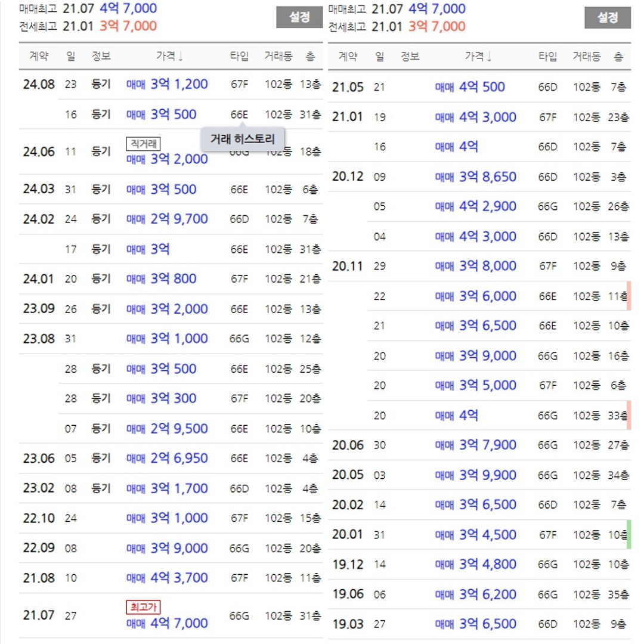The height and width of the screenshot is (644, 644).
Task: Click the 거래 히스토리 tooltip
Action: pyautogui.click(x=242, y=139)
